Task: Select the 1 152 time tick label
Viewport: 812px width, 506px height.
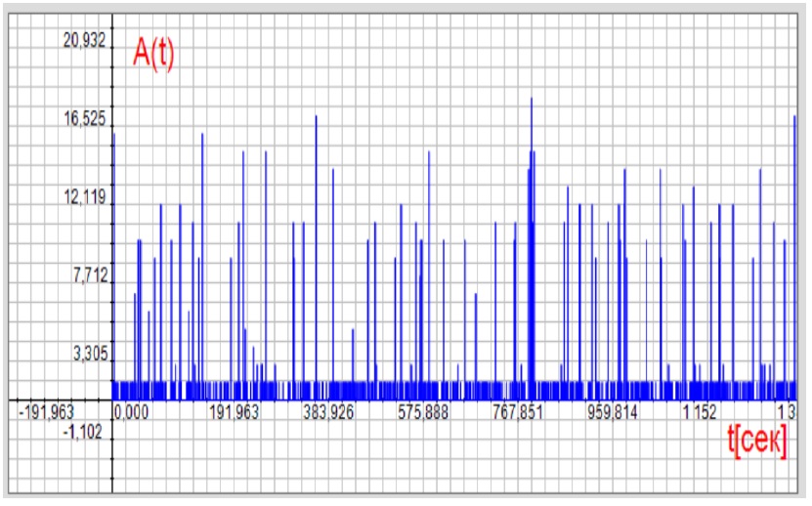Action: (x=699, y=412)
